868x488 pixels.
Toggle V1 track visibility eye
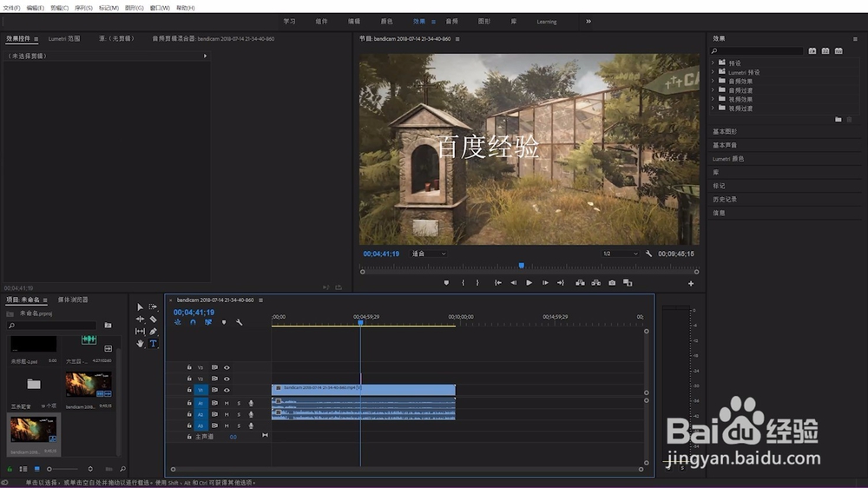click(227, 390)
